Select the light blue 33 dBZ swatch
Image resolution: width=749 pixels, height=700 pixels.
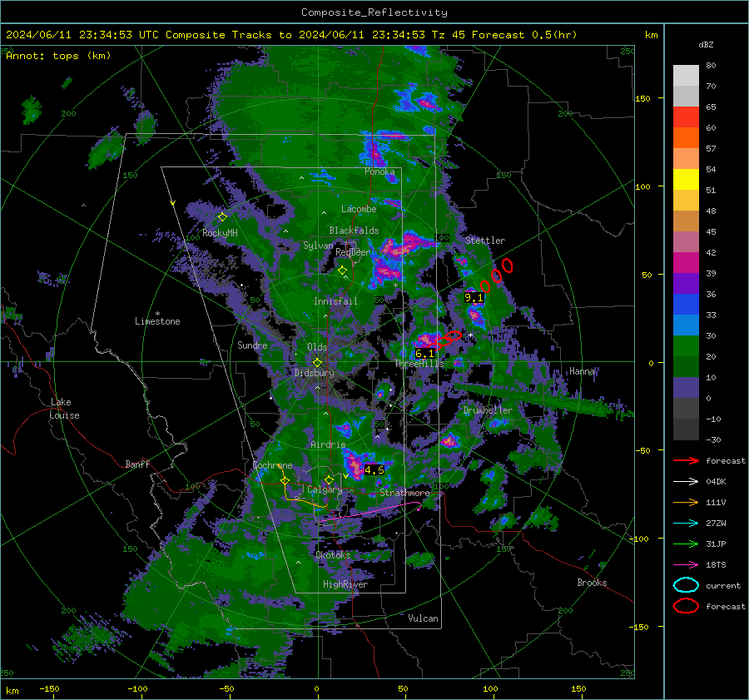(x=686, y=325)
